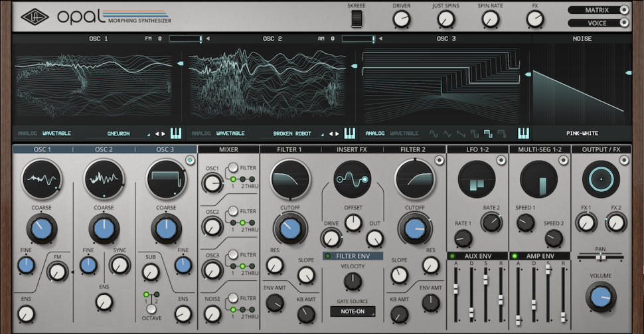
Task: Toggle OSC1 mixer FILTER button
Action: pyautogui.click(x=233, y=167)
